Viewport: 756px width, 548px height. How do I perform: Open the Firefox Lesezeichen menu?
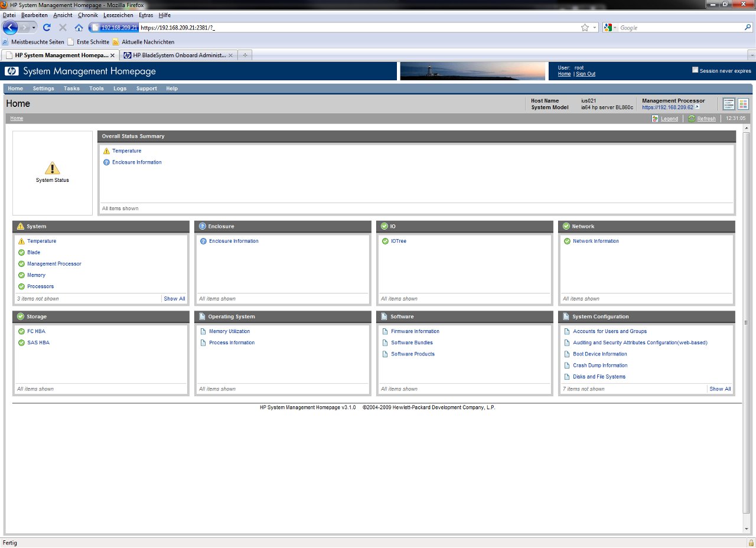coord(118,15)
